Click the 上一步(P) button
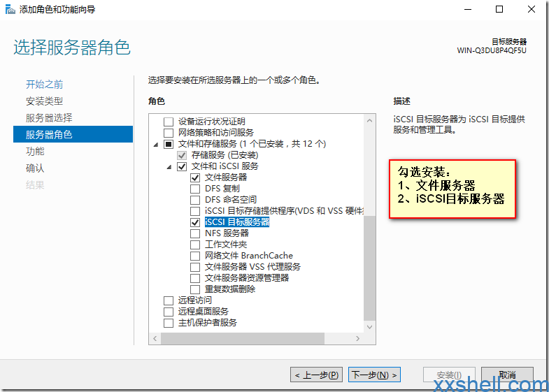 click(316, 375)
